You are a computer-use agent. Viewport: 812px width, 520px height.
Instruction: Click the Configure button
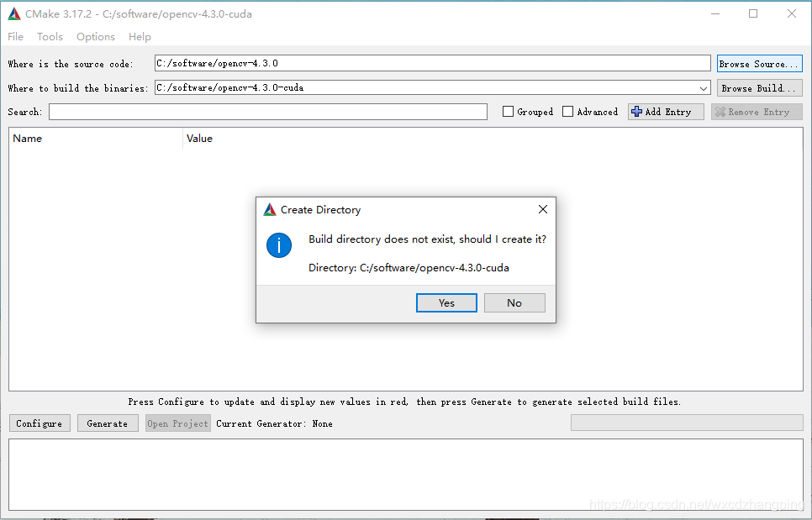tap(40, 423)
